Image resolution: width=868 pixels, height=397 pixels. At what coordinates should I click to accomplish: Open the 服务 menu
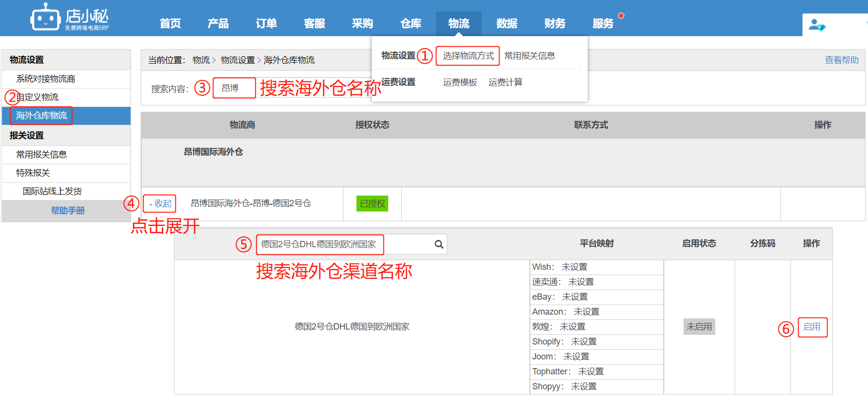(603, 23)
